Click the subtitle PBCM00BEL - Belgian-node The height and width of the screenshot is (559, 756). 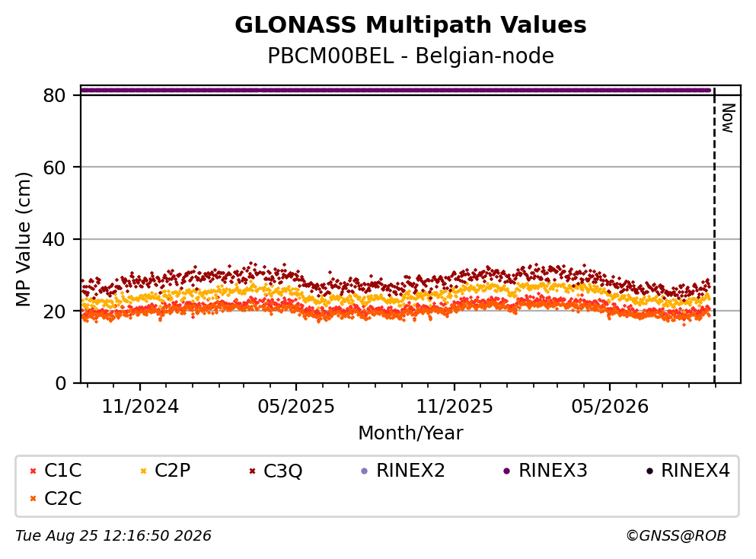(410, 56)
